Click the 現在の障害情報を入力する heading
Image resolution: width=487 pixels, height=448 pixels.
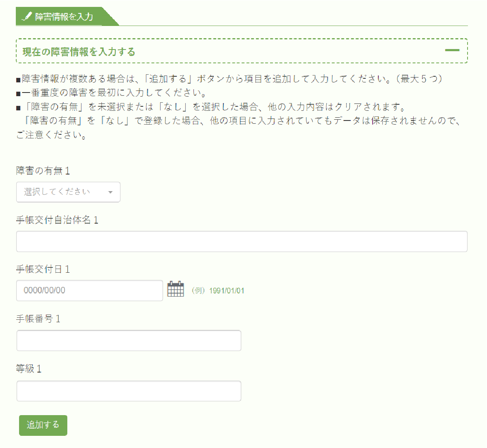coord(79,52)
